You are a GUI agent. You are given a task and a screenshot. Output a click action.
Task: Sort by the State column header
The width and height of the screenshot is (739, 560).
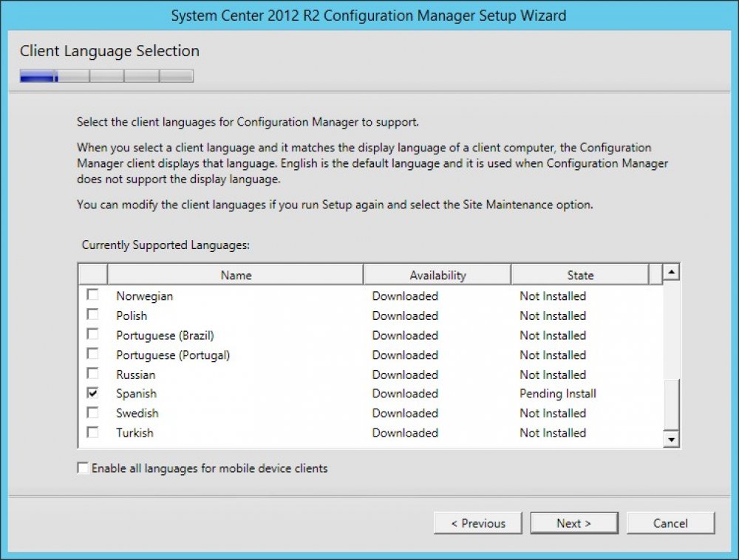pyautogui.click(x=580, y=275)
